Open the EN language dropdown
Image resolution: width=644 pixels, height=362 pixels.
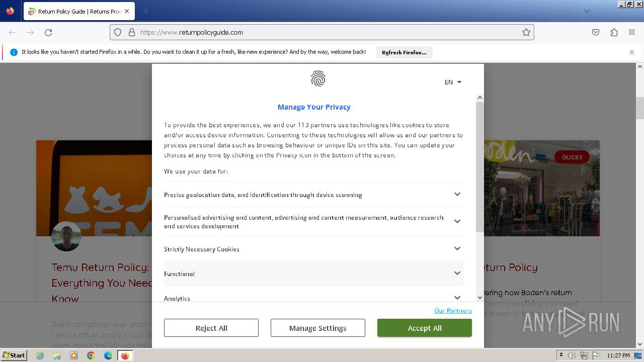[x=453, y=82]
